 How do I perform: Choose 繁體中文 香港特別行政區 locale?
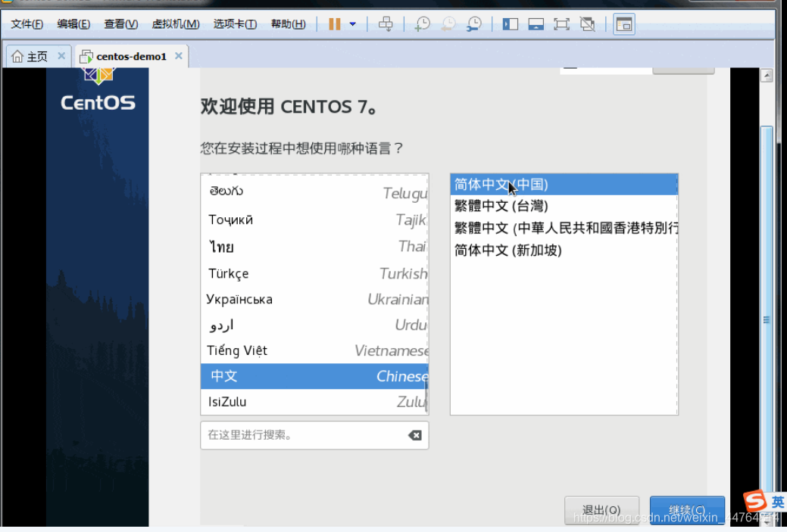click(564, 228)
